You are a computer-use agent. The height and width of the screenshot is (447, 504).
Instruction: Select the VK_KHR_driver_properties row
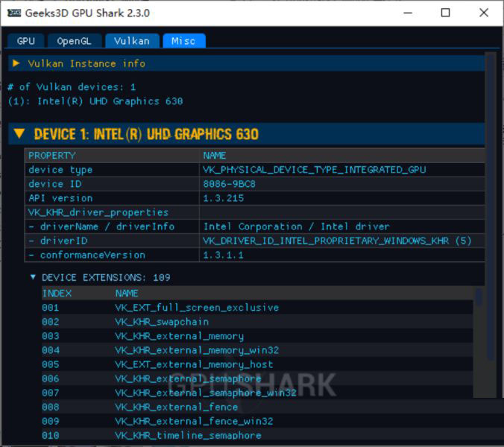coord(254,212)
